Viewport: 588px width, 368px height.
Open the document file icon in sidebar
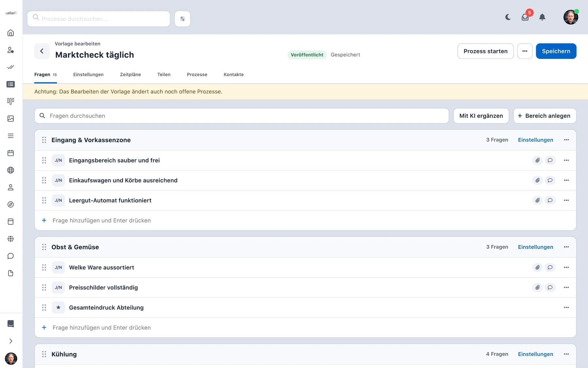(x=10, y=273)
